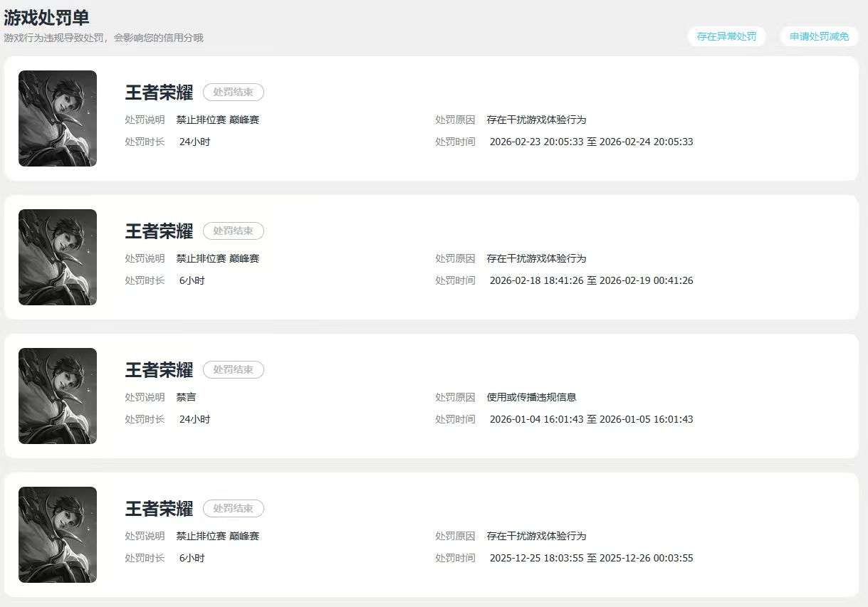This screenshot has height=607, width=868.
Task: Open hero avatar on the 2026-02-23 penalty card
Action: click(58, 118)
